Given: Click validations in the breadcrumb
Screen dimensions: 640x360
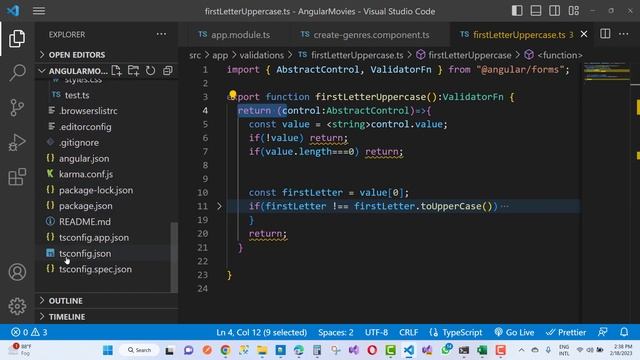Looking at the screenshot, I should coord(262,55).
